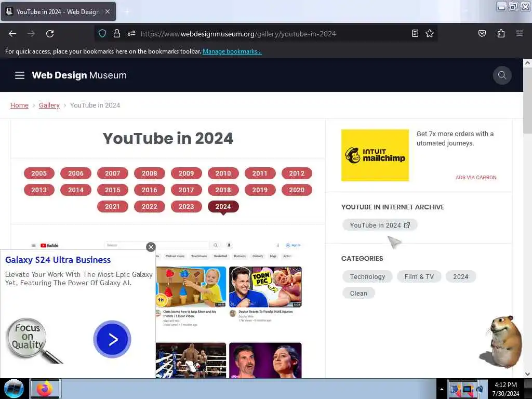This screenshot has width=532, height=399.
Task: Select the 2012 year pill
Action: point(297,174)
